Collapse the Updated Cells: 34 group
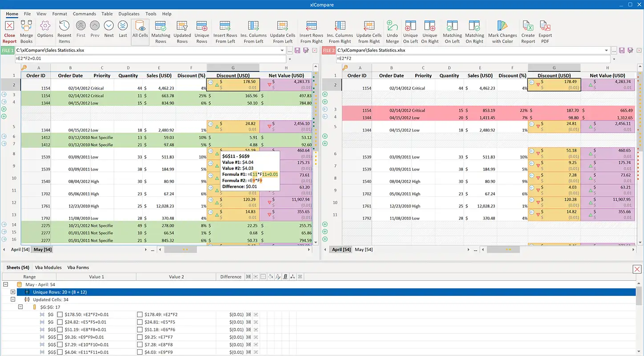Screen dimensions: 644x356 click(12, 299)
